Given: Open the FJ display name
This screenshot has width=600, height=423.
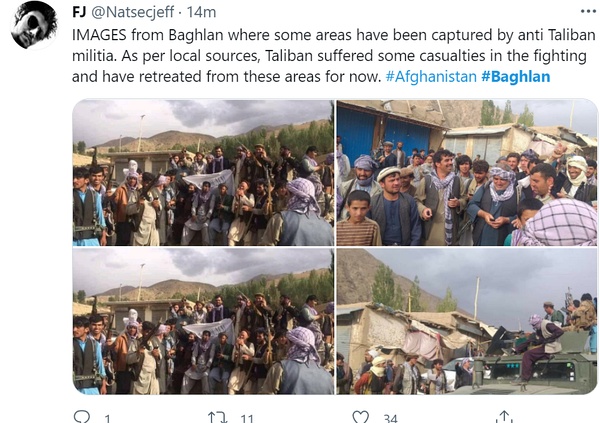Looking at the screenshot, I should tap(79, 12).
